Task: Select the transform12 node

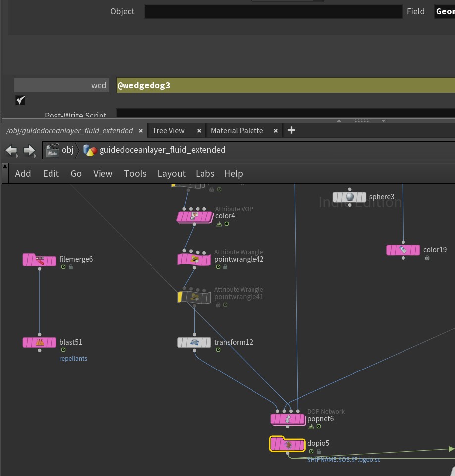Action: pyautogui.click(x=194, y=342)
